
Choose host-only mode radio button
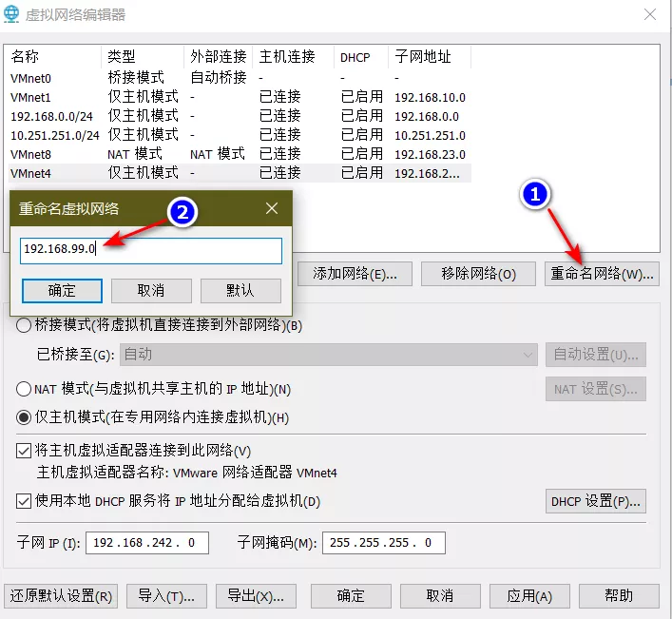[24, 417]
